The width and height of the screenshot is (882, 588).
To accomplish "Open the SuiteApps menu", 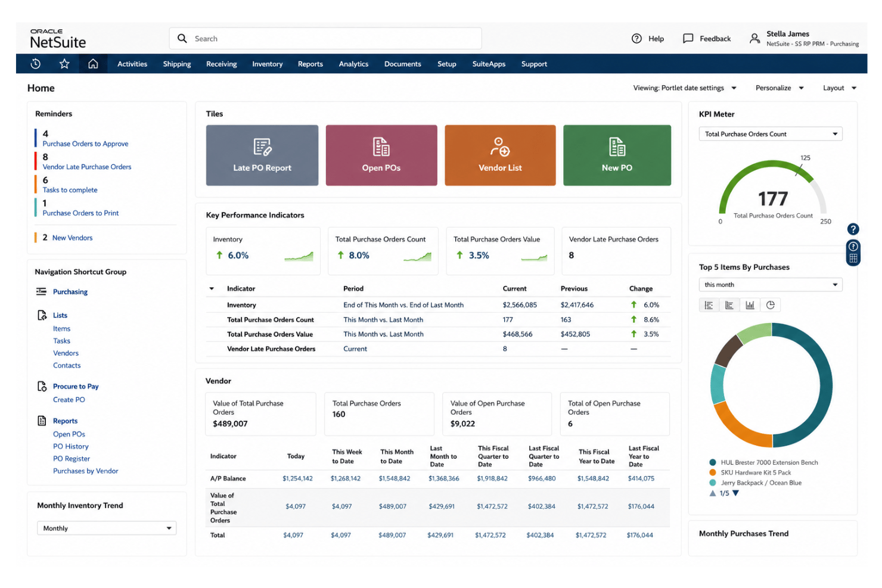I will [489, 64].
